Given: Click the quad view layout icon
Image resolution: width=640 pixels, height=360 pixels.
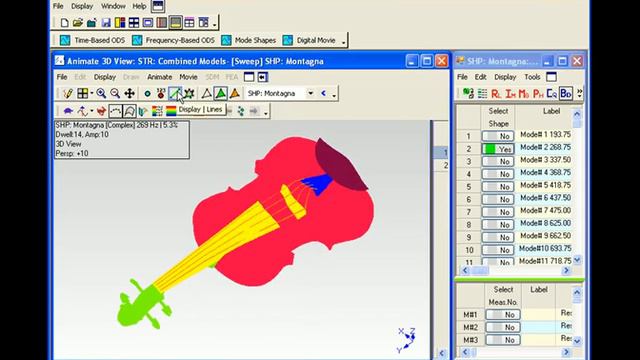Looking at the screenshot, I should (82, 93).
